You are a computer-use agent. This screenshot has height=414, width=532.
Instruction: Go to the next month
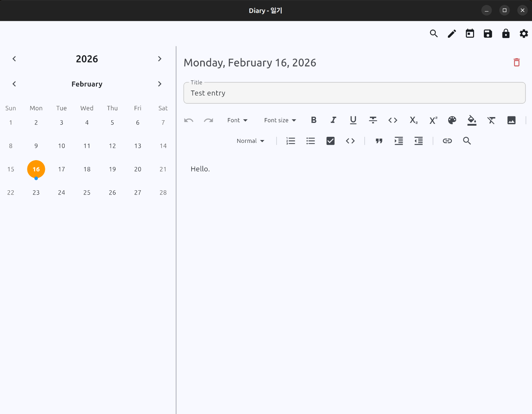pos(160,84)
